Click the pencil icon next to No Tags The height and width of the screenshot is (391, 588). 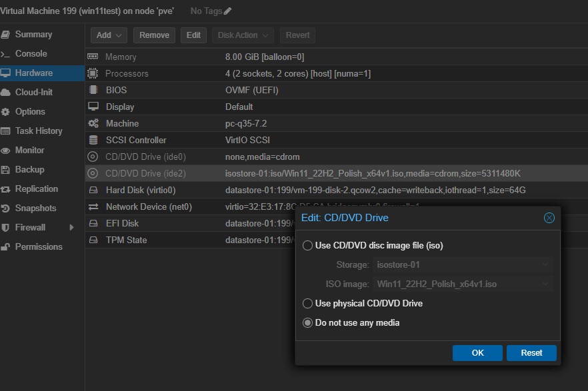[x=228, y=11]
